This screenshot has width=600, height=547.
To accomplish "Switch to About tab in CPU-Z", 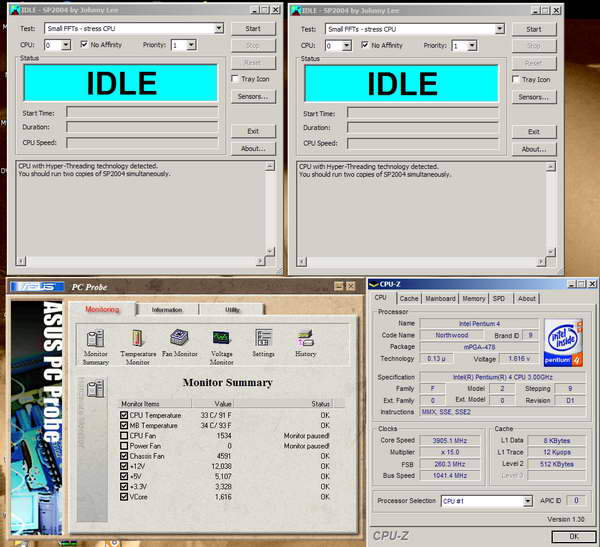I will [x=527, y=298].
